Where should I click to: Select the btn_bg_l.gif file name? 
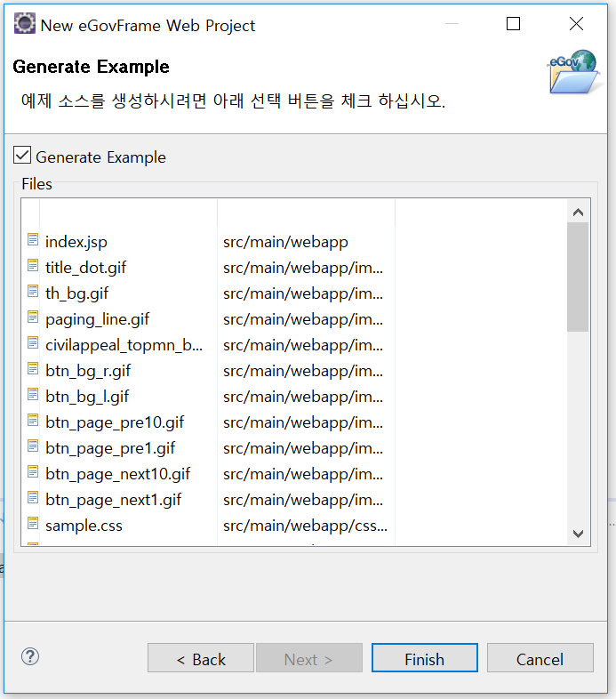tap(87, 397)
